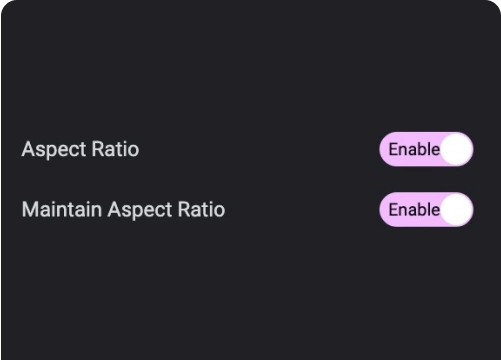Switch off Aspect Ratio pill toggle
Screen dimensions: 501x360
[x=426, y=149]
